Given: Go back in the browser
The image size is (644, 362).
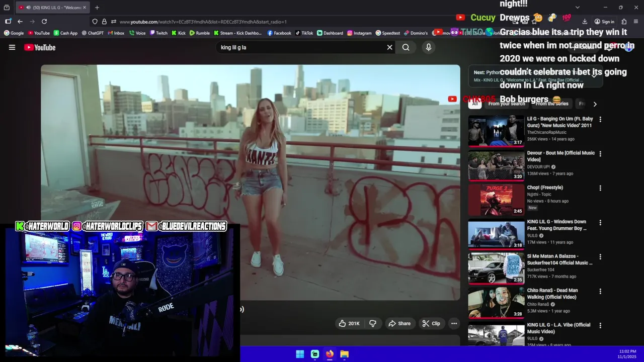Looking at the screenshot, I should pyautogui.click(x=20, y=22).
